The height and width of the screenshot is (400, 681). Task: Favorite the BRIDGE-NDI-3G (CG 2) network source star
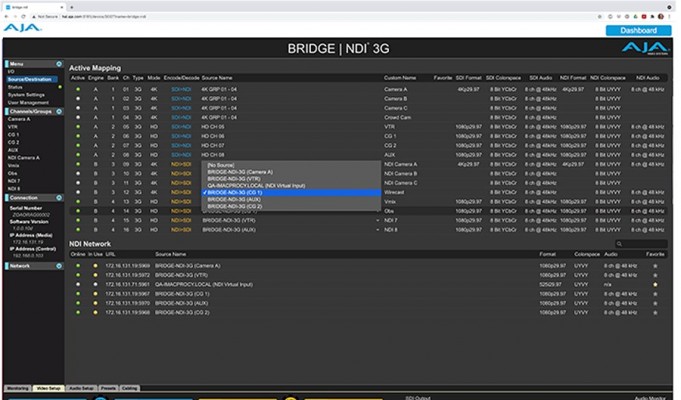pos(655,313)
